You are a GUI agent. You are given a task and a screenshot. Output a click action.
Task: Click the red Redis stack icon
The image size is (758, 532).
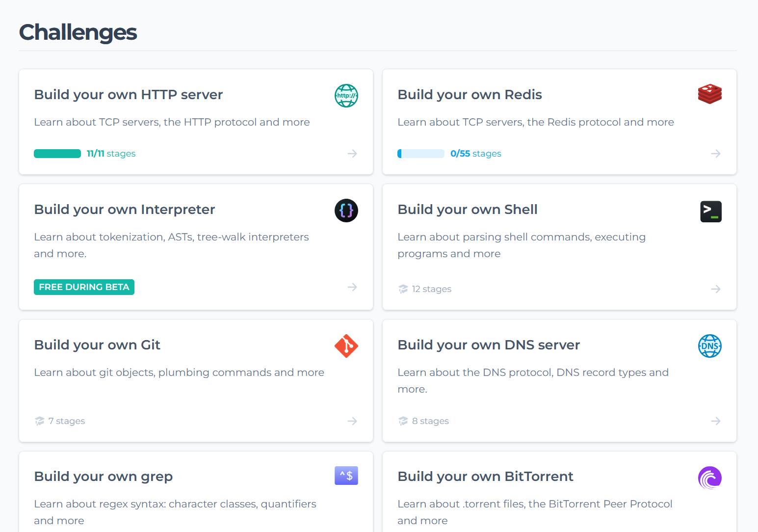(x=709, y=94)
